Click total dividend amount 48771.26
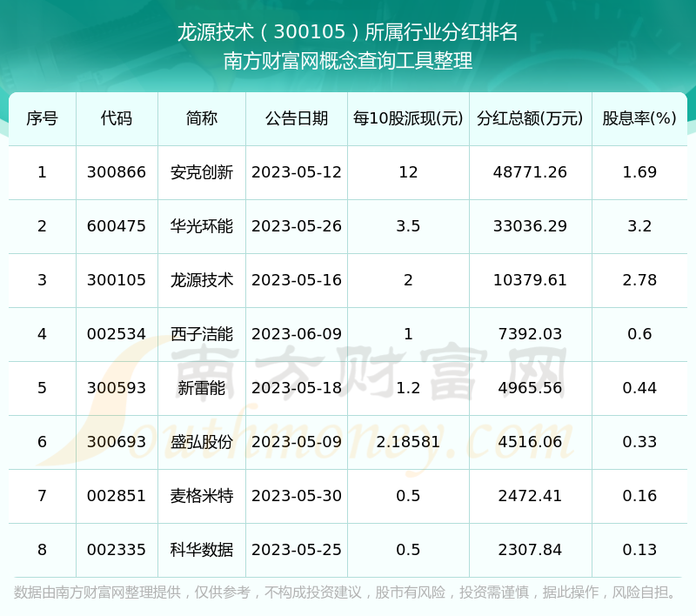The image size is (696, 616). 530,172
